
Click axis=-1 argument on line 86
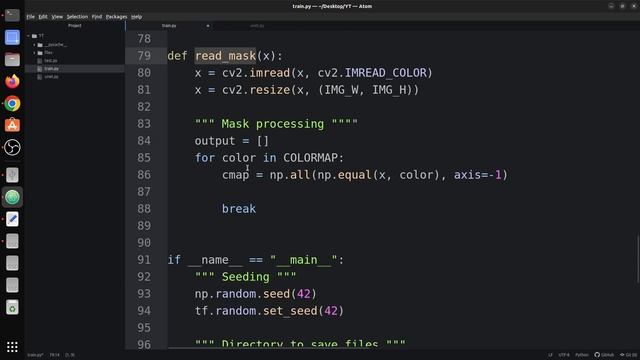click(478, 175)
